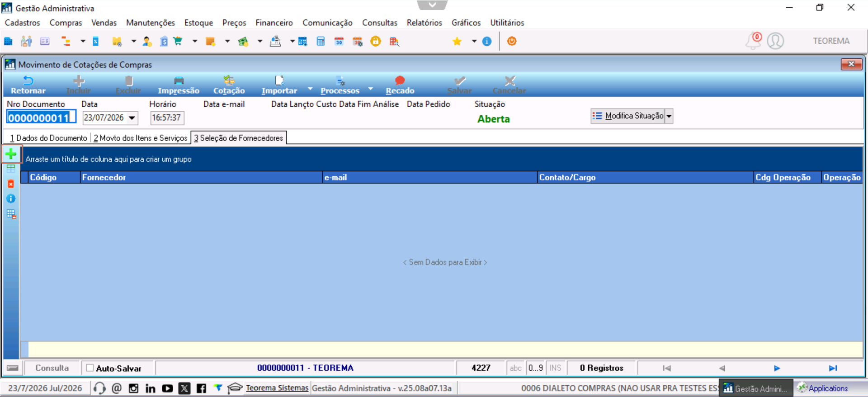This screenshot has width=868, height=397.
Task: Click the Nro Documento input field
Action: 41,118
